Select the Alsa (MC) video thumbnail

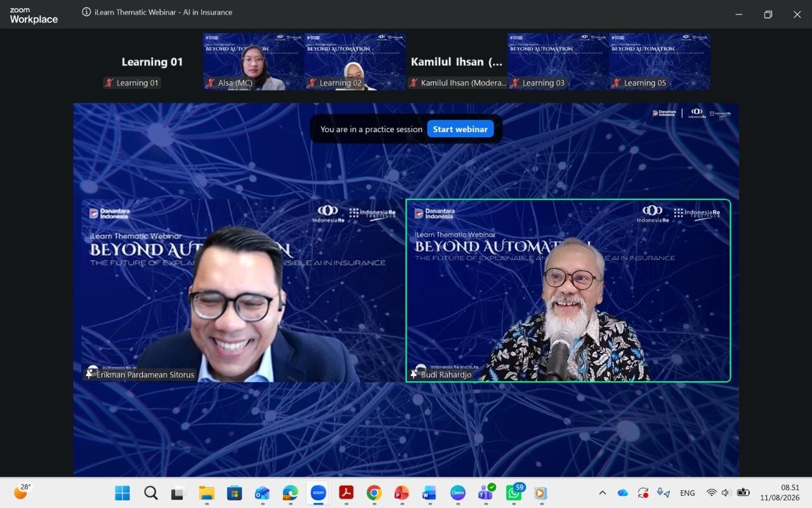pyautogui.click(x=254, y=62)
